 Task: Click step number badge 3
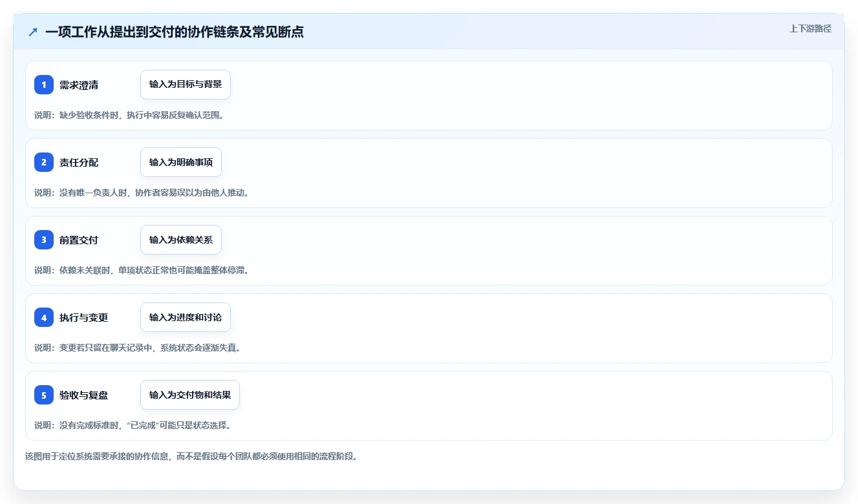click(44, 240)
